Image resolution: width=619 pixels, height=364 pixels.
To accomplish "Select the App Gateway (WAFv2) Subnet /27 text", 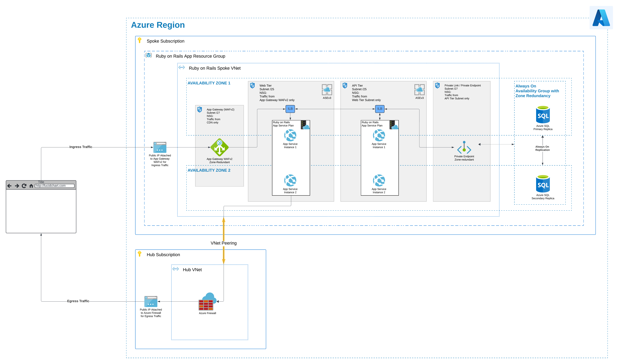I will point(221,116).
